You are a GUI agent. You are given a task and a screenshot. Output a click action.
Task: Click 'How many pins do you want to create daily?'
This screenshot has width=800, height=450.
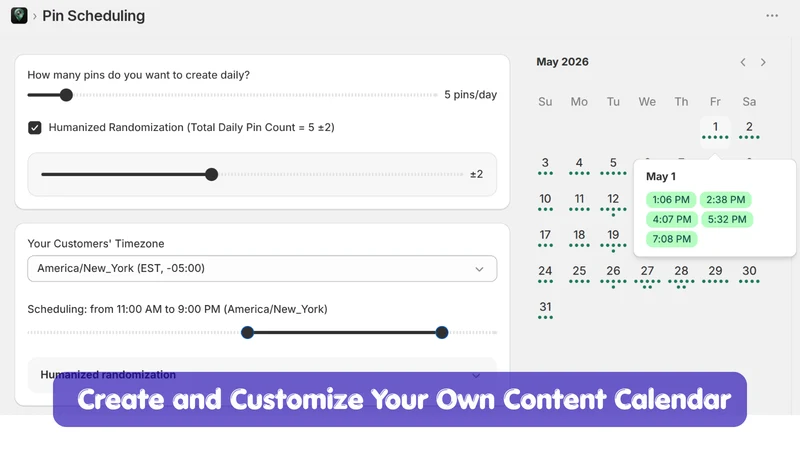tap(139, 75)
